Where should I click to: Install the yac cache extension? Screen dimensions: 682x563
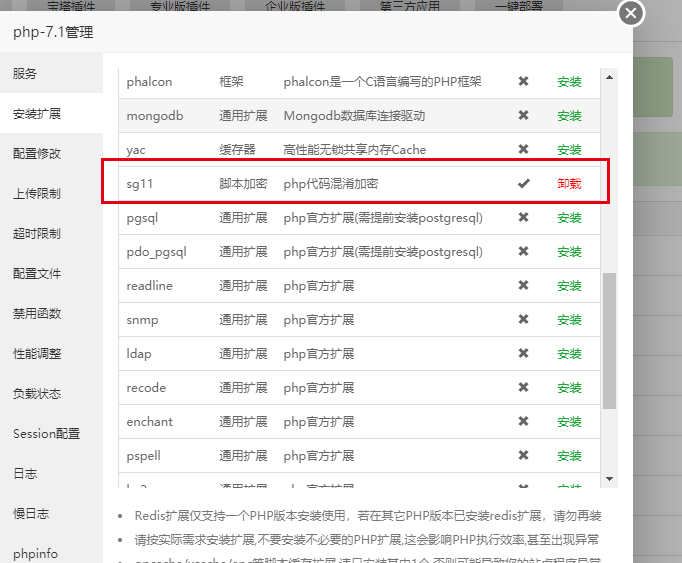click(569, 150)
